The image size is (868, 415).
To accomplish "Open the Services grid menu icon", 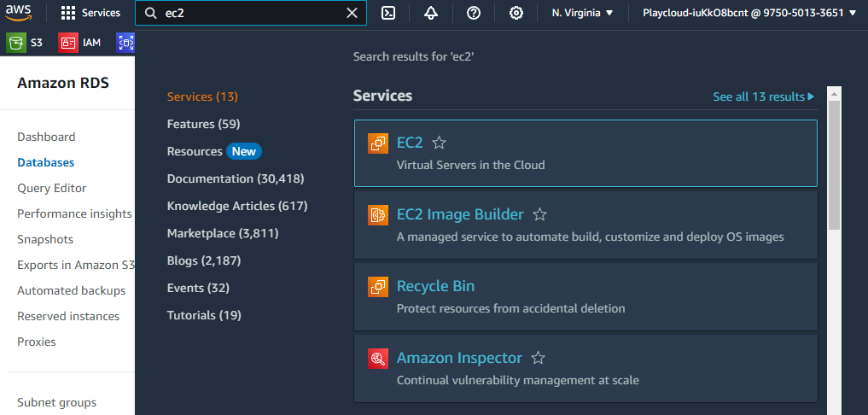I will [x=68, y=13].
